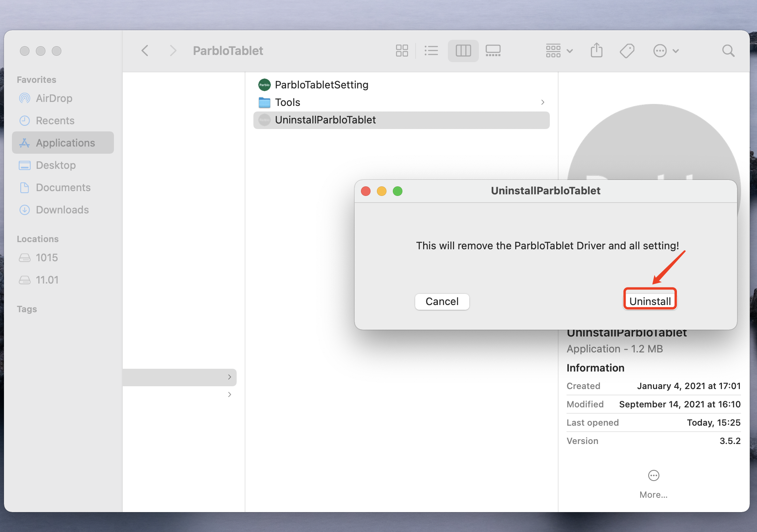Click the Share toolbar icon
This screenshot has height=532, width=757.
(596, 51)
